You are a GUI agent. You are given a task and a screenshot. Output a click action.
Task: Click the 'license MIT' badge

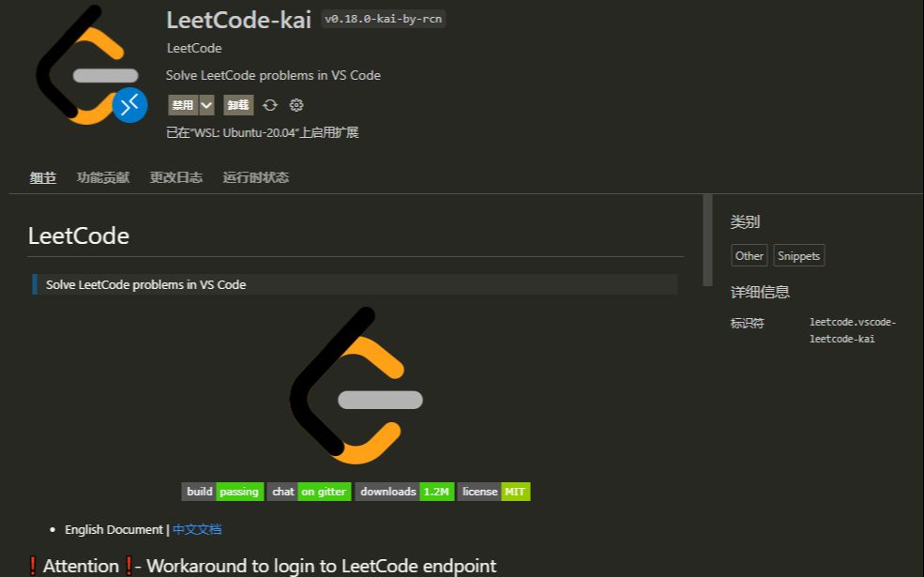(492, 491)
